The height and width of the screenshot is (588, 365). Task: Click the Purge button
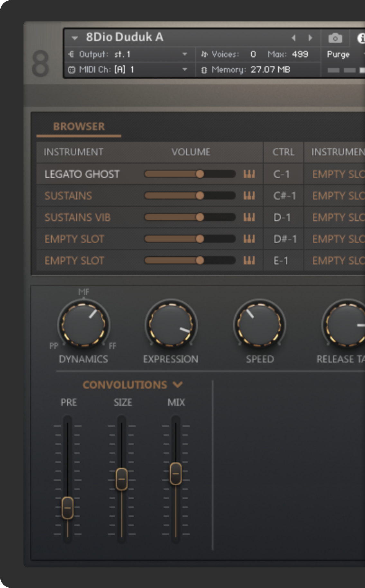point(338,54)
